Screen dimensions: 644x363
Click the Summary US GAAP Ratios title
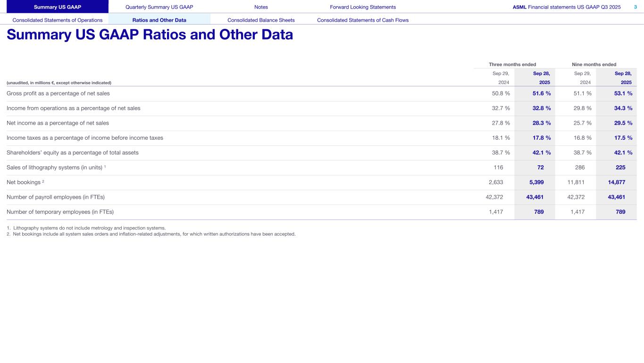(x=150, y=35)
